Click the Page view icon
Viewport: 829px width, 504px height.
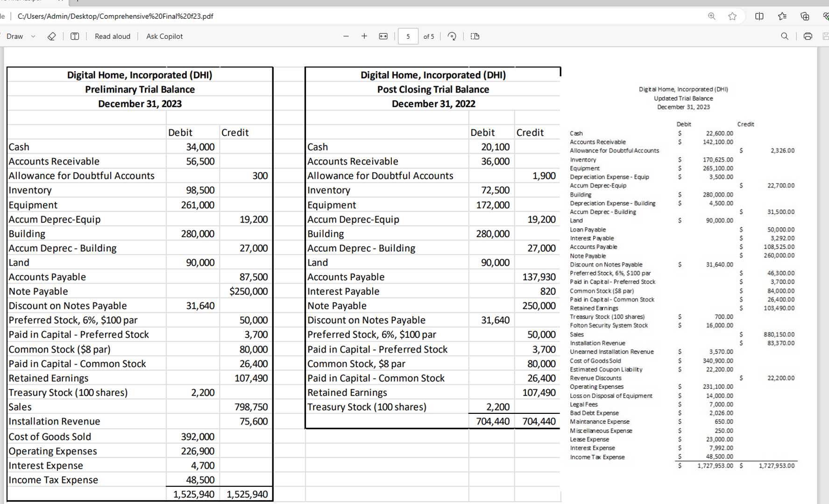pos(475,36)
